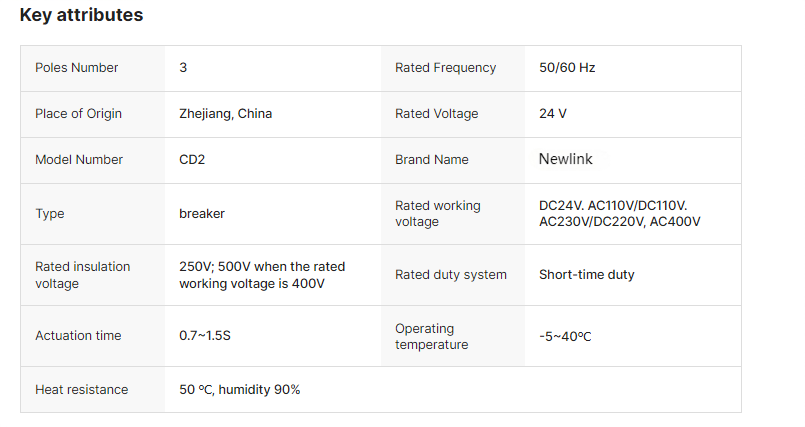Click the Heat resistance label
This screenshot has width=805, height=427.
point(81,390)
